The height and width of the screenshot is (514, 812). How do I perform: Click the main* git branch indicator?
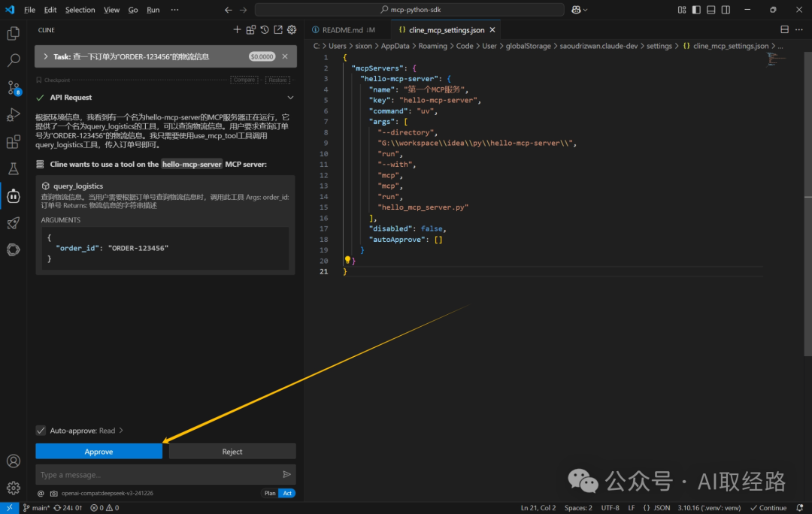coord(36,508)
